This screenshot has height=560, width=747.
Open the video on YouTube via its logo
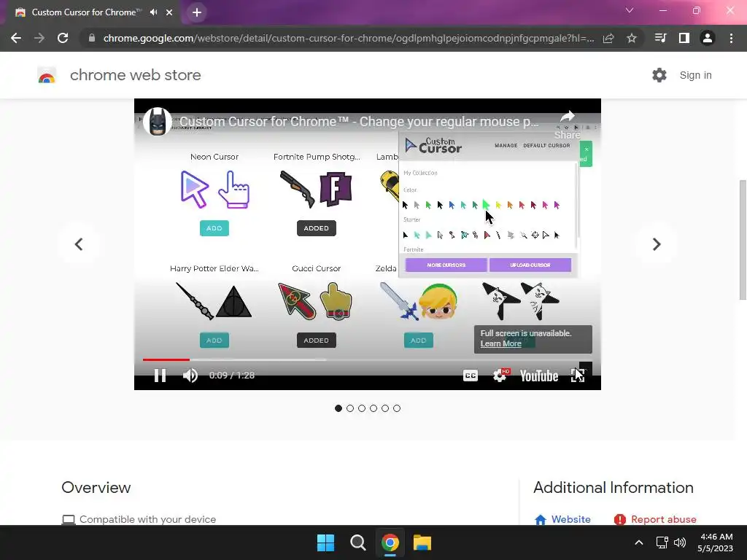(x=539, y=376)
